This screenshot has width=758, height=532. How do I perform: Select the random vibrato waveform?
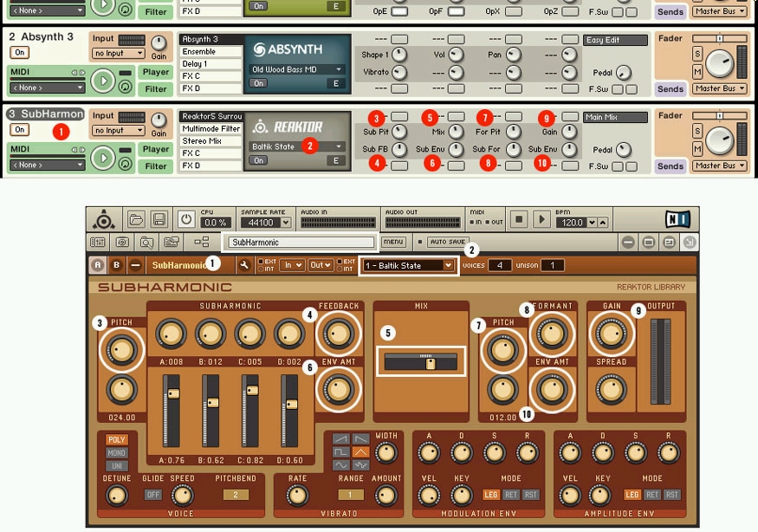click(x=360, y=464)
